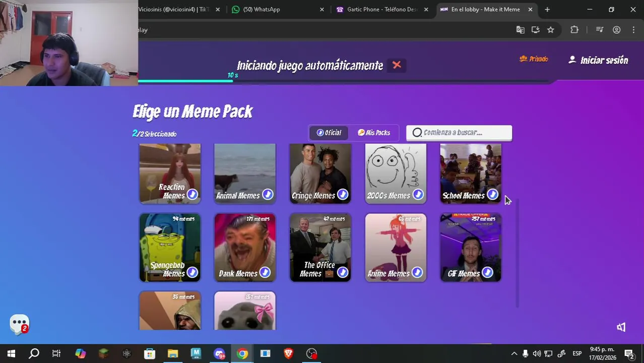Viewport: 644px width, 363px height.
Task: Select the pack thumbnail with the pink bow seal
Action: (245, 311)
